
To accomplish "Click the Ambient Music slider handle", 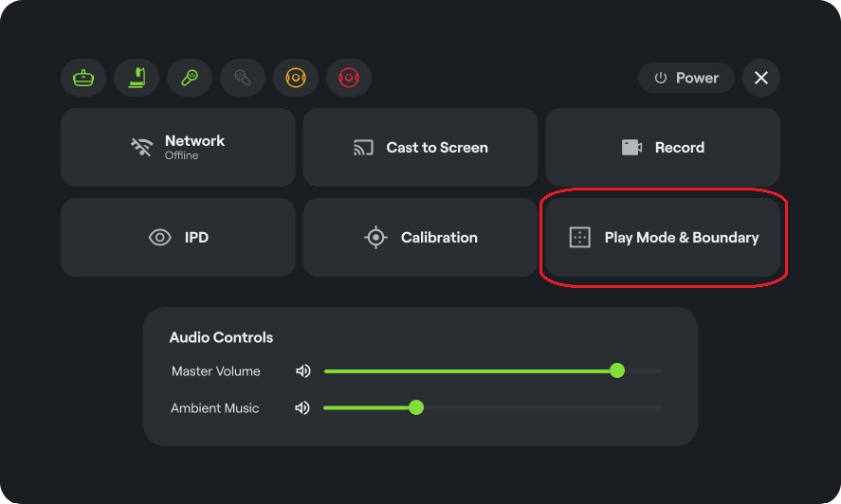I will 415,407.
